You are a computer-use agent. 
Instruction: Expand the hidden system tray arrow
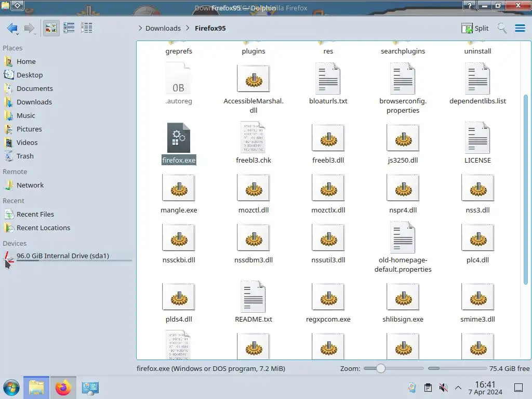[458, 388]
